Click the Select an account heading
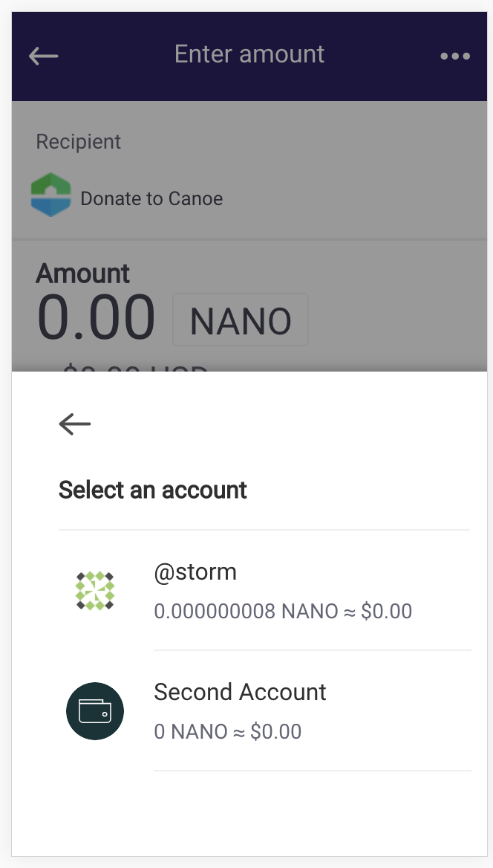The image size is (493, 868). tap(152, 490)
